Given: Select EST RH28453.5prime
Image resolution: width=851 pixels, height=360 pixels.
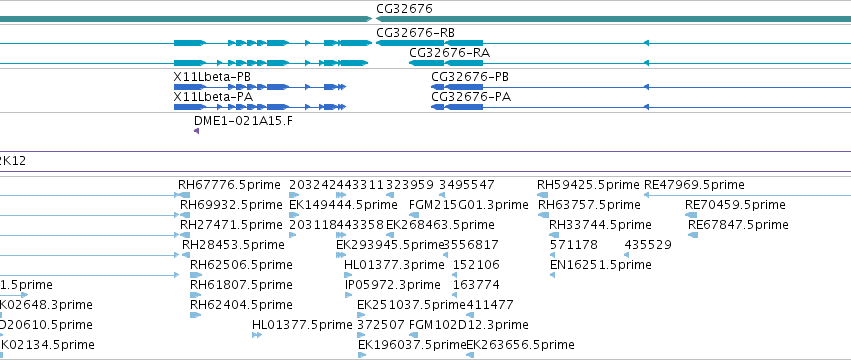Looking at the screenshot, I should (x=233, y=245).
